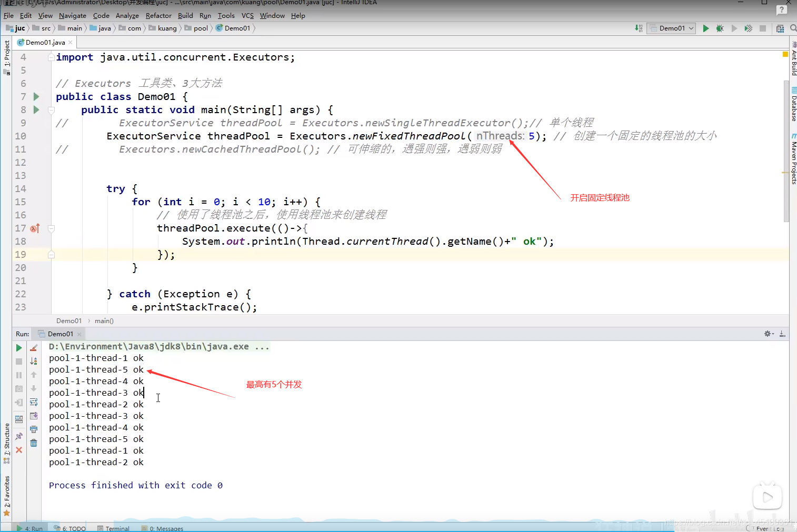Click the fold end marker on line 19
The image size is (797, 532).
click(x=52, y=255)
